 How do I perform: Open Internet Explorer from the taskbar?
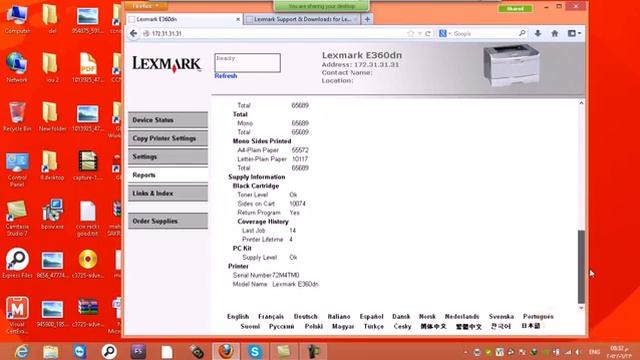click(x=21, y=351)
